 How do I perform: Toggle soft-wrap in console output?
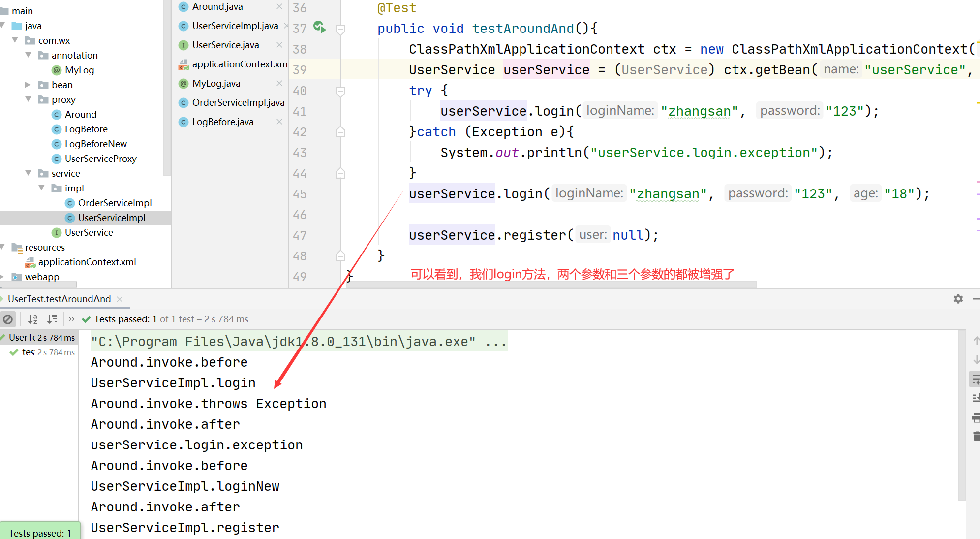pos(975,379)
